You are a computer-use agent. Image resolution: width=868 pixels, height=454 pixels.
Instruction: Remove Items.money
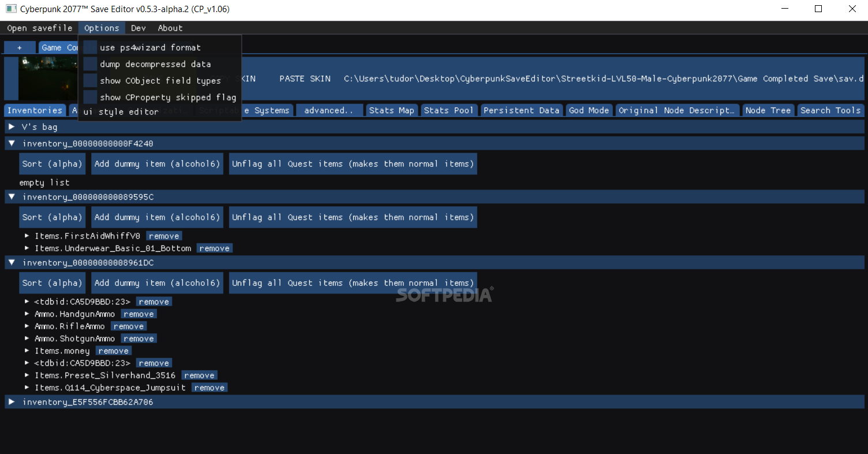114,351
